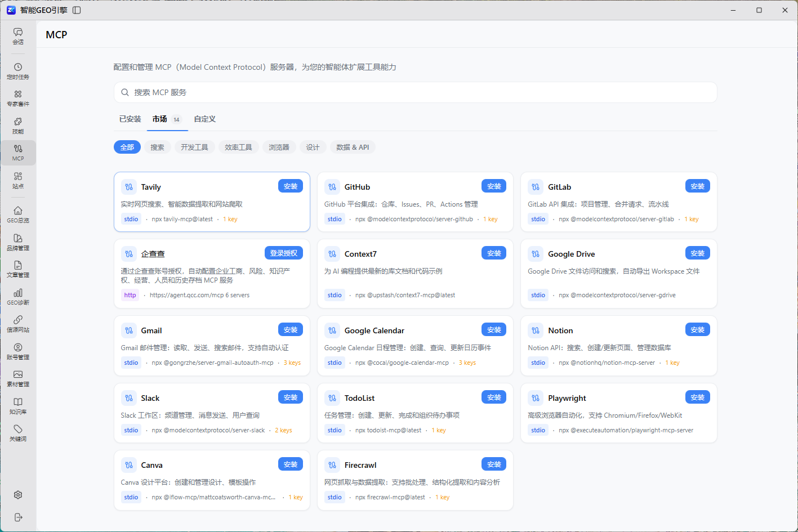Open the GEO诊断 diagnostics page
The width and height of the screenshot is (798, 532).
tap(18, 297)
